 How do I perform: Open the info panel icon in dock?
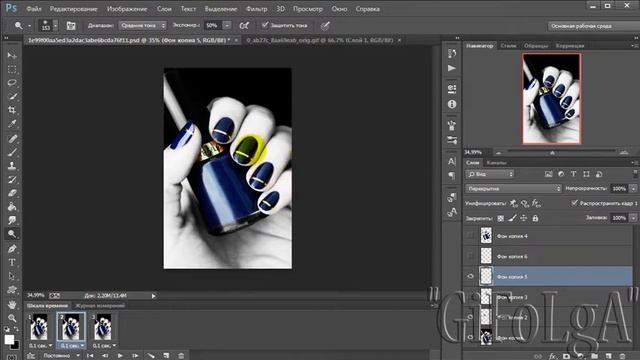tap(452, 104)
